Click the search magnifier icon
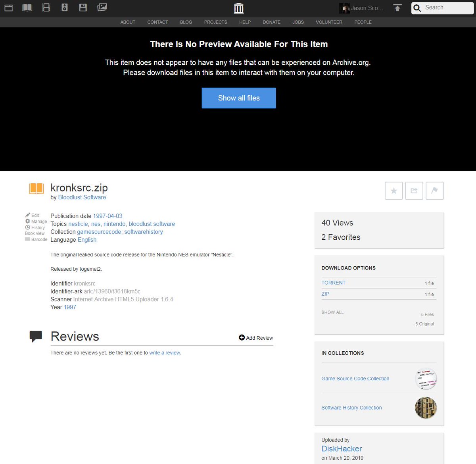This screenshot has height=464, width=476. click(417, 8)
